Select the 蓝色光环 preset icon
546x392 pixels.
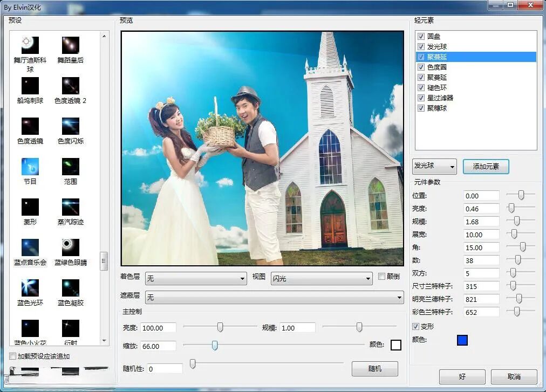pyautogui.click(x=30, y=287)
